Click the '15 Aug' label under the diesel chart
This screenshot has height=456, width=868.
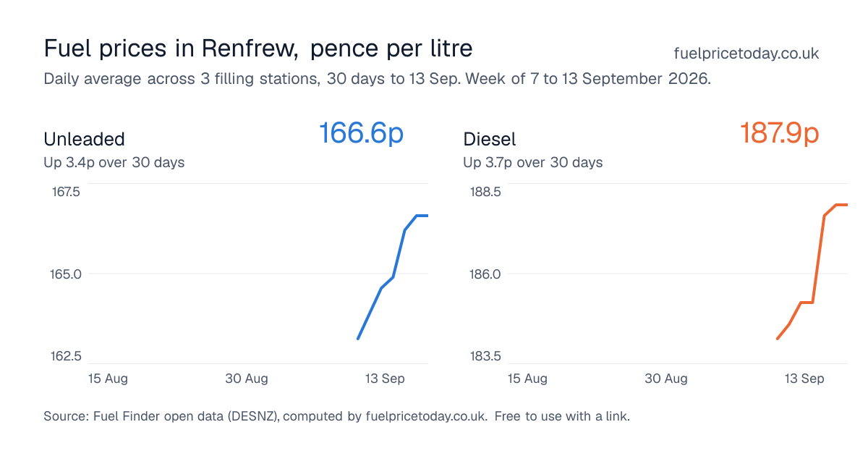(x=527, y=379)
